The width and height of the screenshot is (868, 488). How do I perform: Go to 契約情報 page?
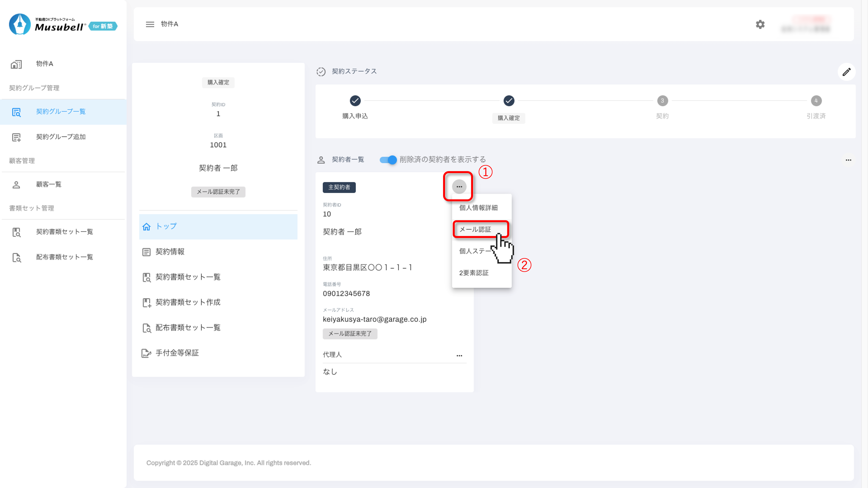(170, 252)
